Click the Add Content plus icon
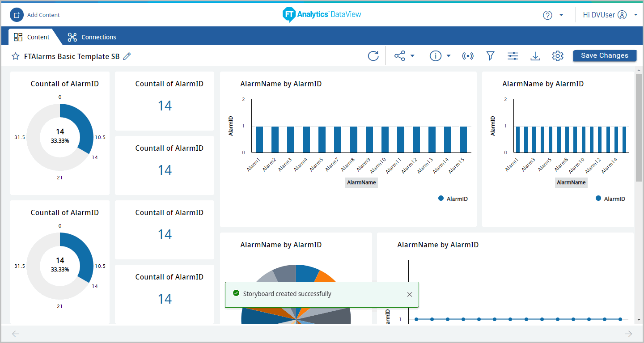Image resolution: width=644 pixels, height=343 pixels. click(x=17, y=15)
